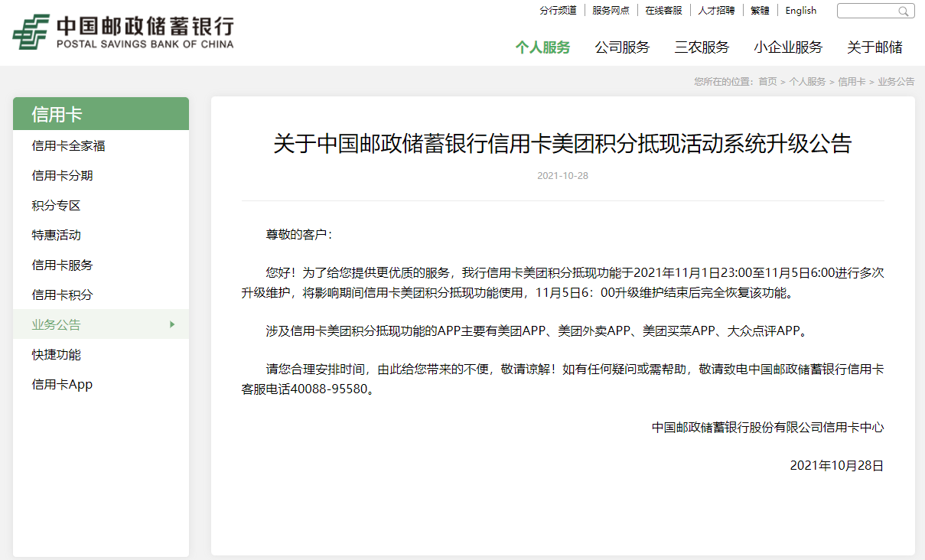
Task: Click the publish date 2021-10-28
Action: [562, 175]
